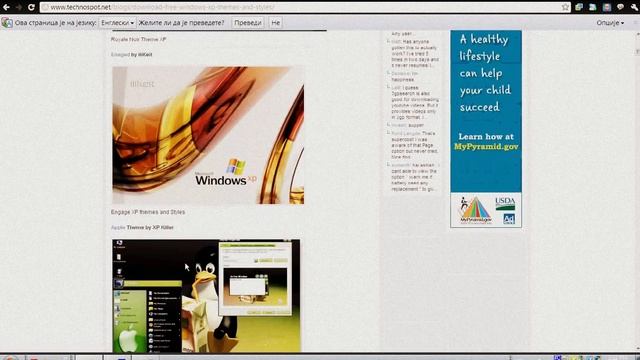Go back with the browser back arrow
Image resolution: width=640 pixels, height=360 pixels.
pyautogui.click(x=6, y=7)
